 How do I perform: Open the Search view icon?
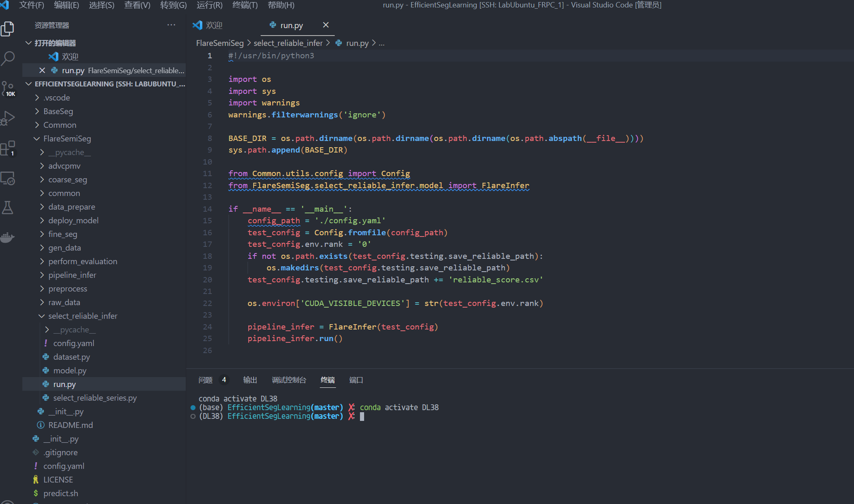pos(8,58)
